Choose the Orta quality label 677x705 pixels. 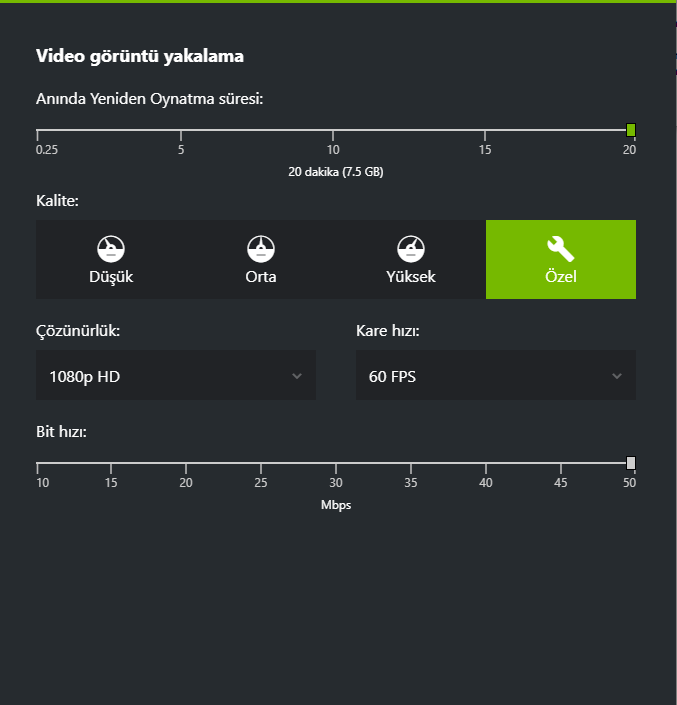(261, 277)
